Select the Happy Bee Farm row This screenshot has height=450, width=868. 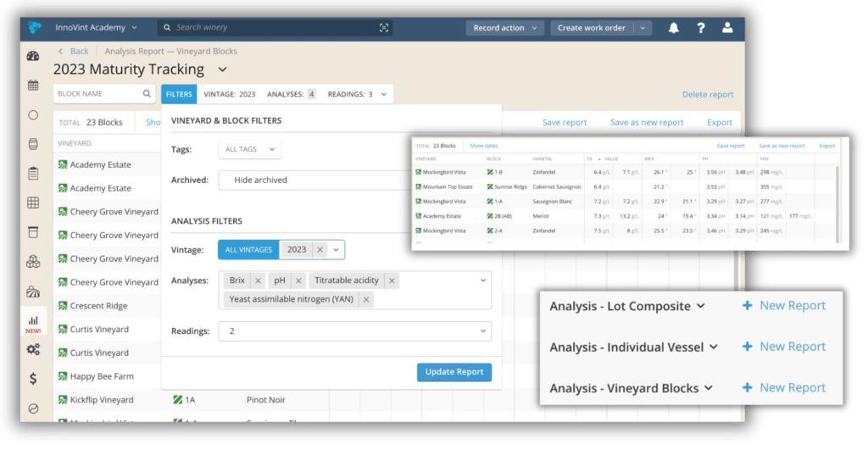[108, 376]
